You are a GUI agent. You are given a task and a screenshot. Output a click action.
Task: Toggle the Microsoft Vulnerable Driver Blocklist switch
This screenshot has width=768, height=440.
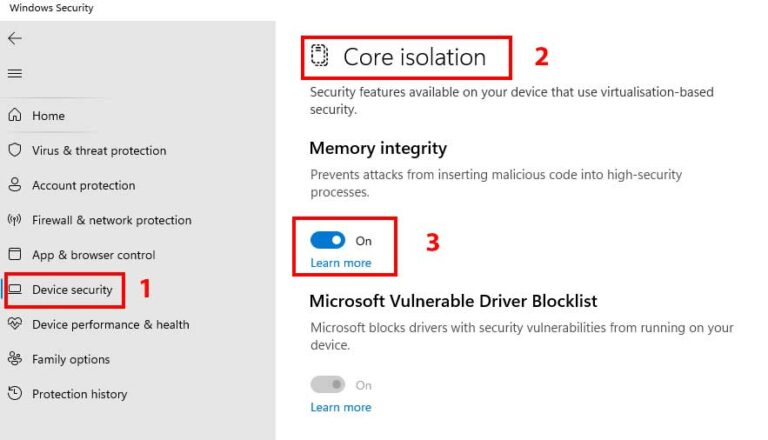click(x=327, y=384)
